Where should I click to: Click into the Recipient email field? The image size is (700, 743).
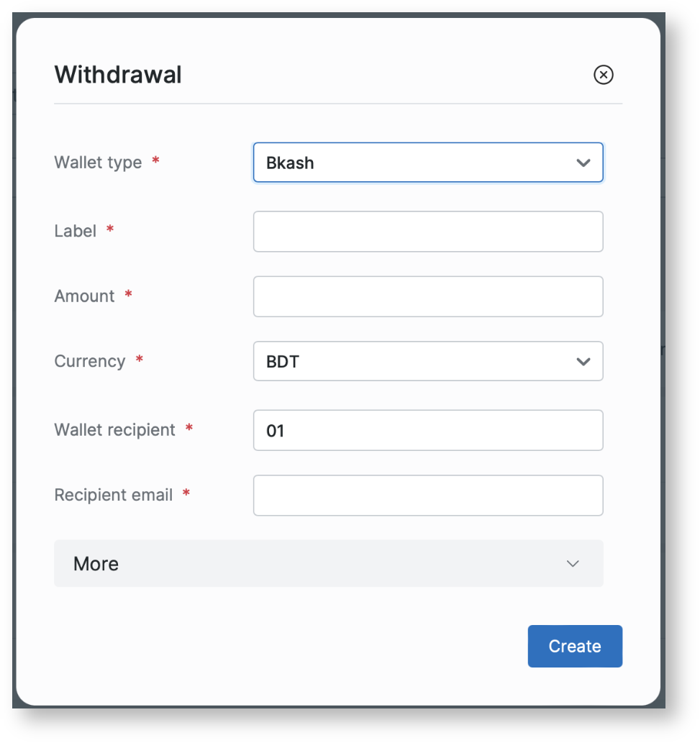click(427, 496)
